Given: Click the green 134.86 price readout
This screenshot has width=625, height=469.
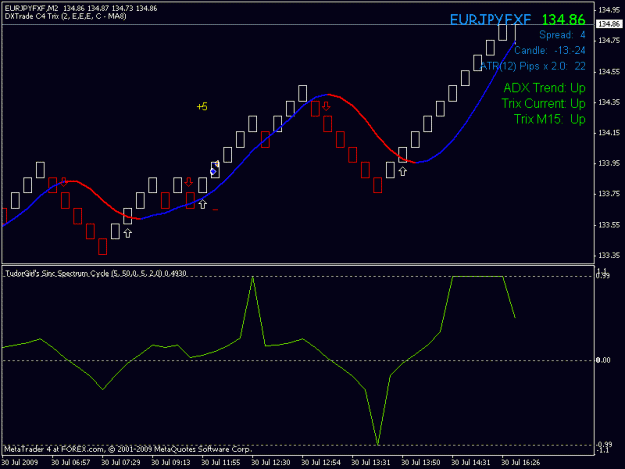Looking at the screenshot, I should pyautogui.click(x=563, y=20).
